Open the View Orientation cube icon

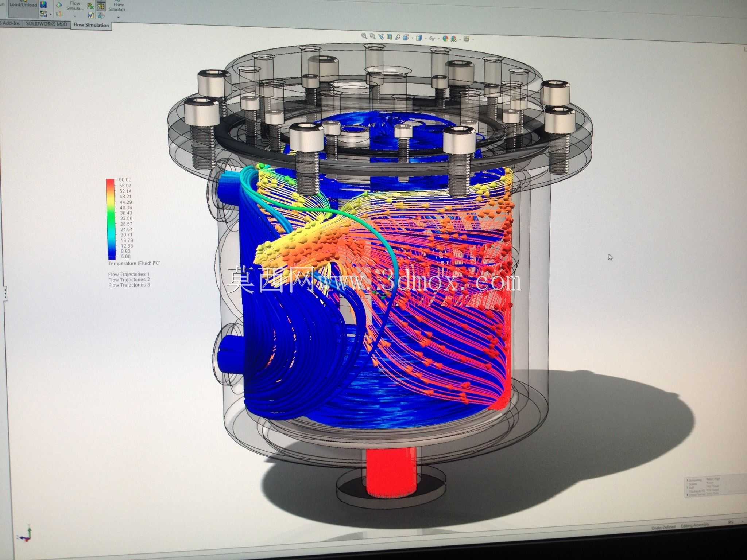click(406, 38)
